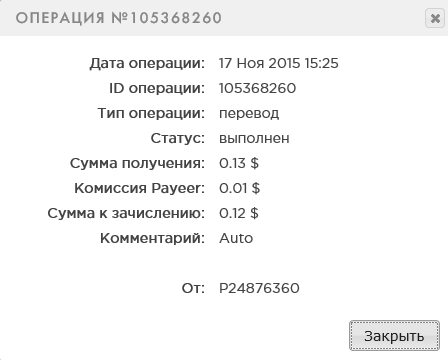Click the От label
This screenshot has height=360, width=448.
tap(193, 288)
